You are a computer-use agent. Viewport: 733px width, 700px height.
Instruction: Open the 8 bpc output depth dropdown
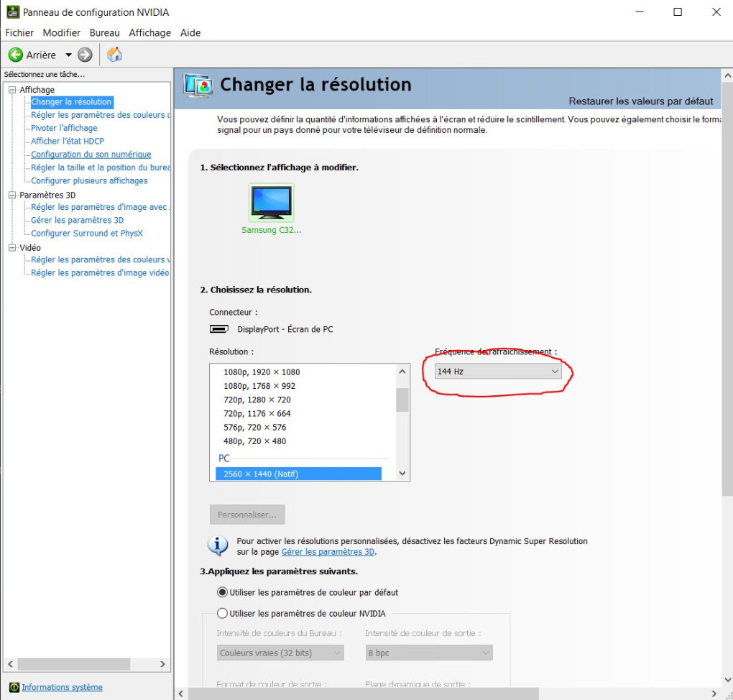click(429, 653)
